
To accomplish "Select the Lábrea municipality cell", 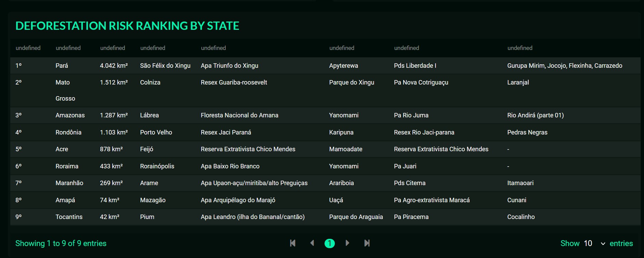I will coord(149,115).
